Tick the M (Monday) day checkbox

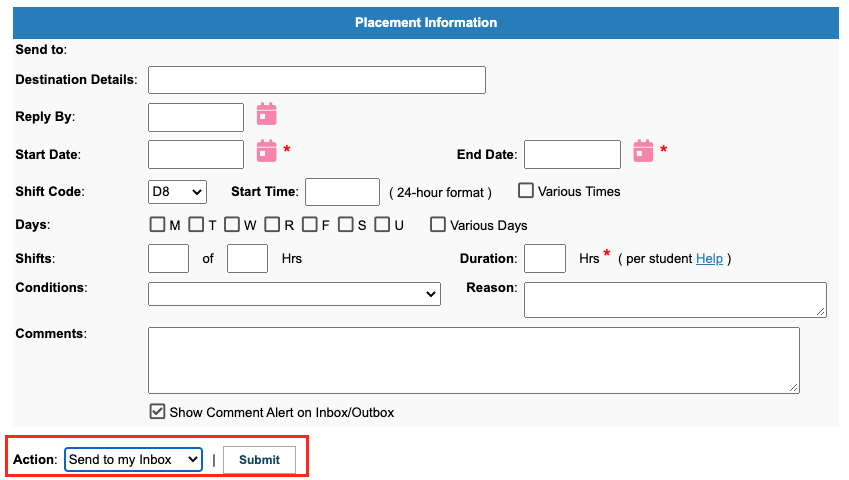click(x=157, y=225)
